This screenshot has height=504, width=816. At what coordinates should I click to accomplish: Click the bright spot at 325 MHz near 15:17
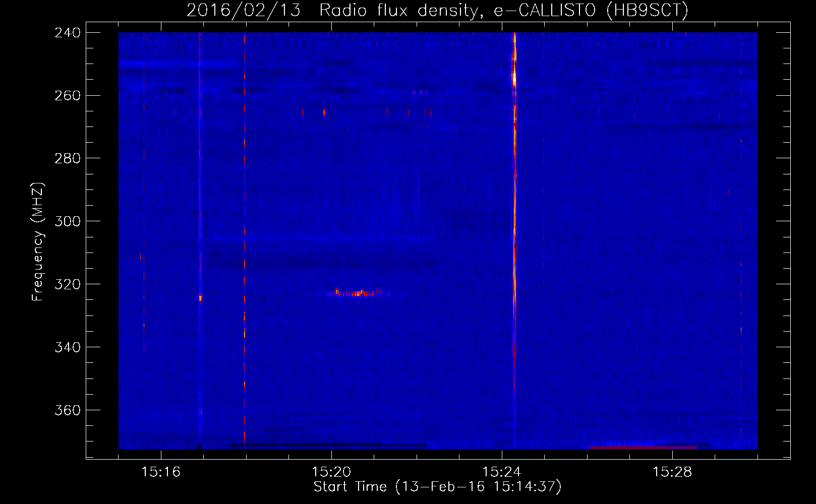tap(200, 298)
